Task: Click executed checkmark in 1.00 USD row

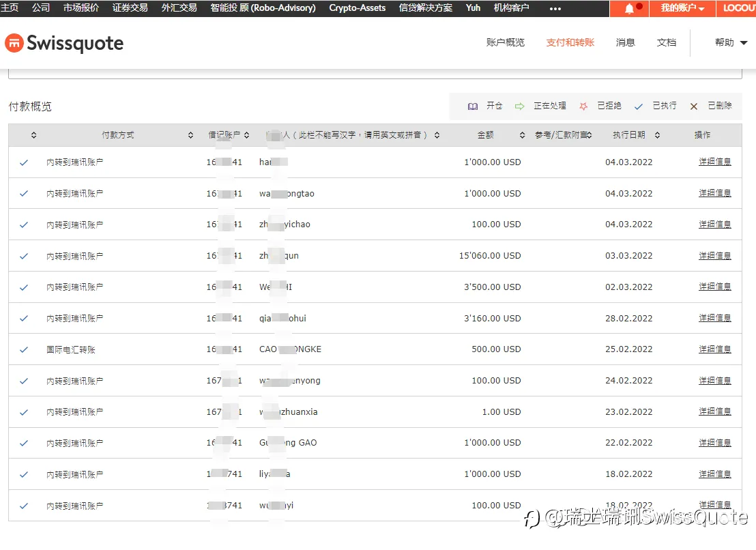Action: pyautogui.click(x=24, y=412)
